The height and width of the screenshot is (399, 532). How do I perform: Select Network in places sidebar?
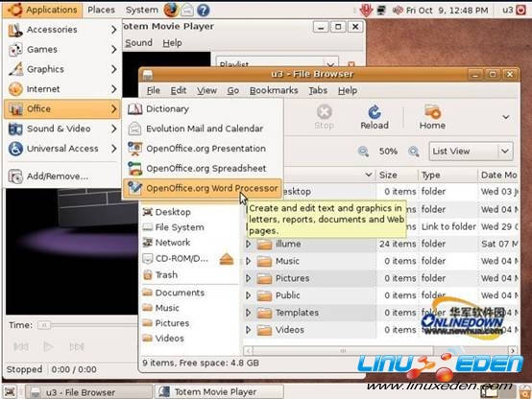point(190,243)
